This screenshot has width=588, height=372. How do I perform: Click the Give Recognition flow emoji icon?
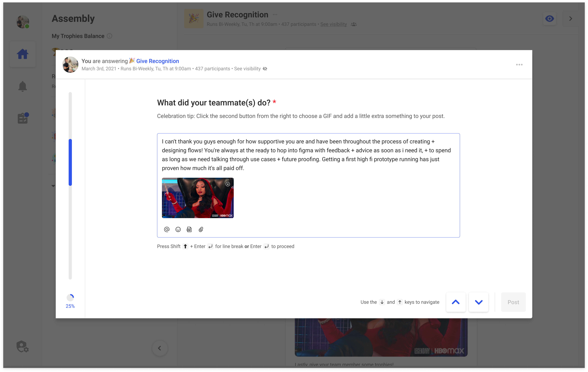pyautogui.click(x=194, y=19)
